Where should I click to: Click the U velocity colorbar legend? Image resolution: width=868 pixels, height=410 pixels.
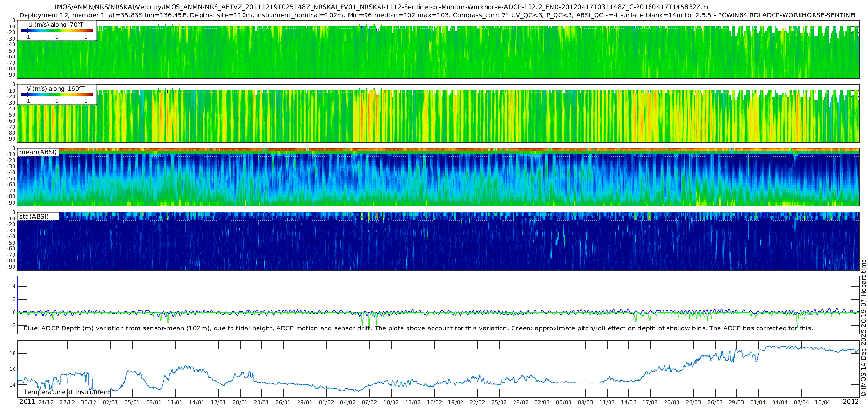57,31
